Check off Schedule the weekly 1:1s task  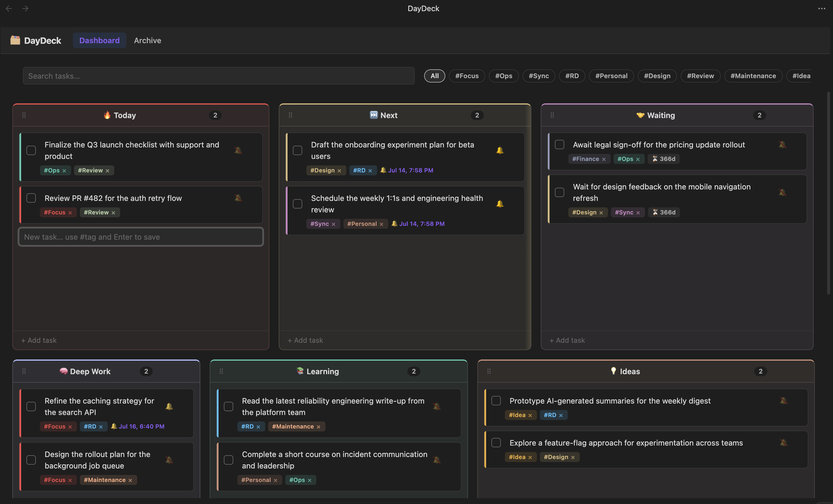(x=298, y=204)
